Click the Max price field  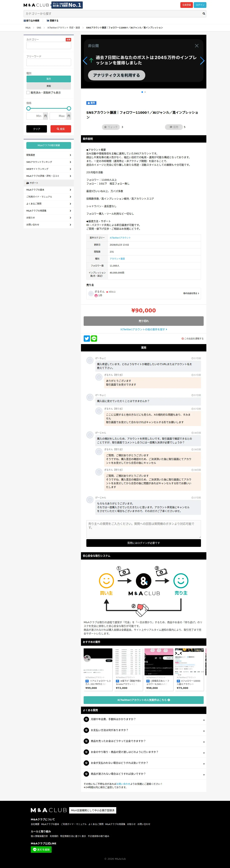pos(58,116)
